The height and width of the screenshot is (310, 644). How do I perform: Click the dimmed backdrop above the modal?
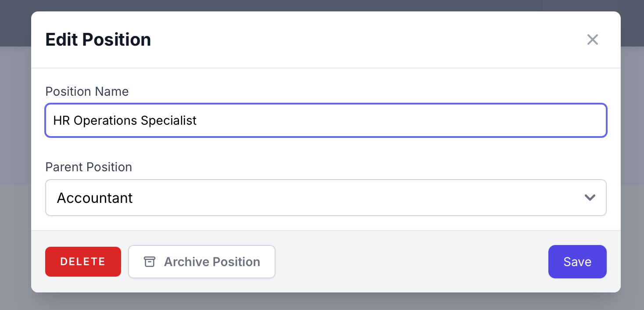coord(322,5)
